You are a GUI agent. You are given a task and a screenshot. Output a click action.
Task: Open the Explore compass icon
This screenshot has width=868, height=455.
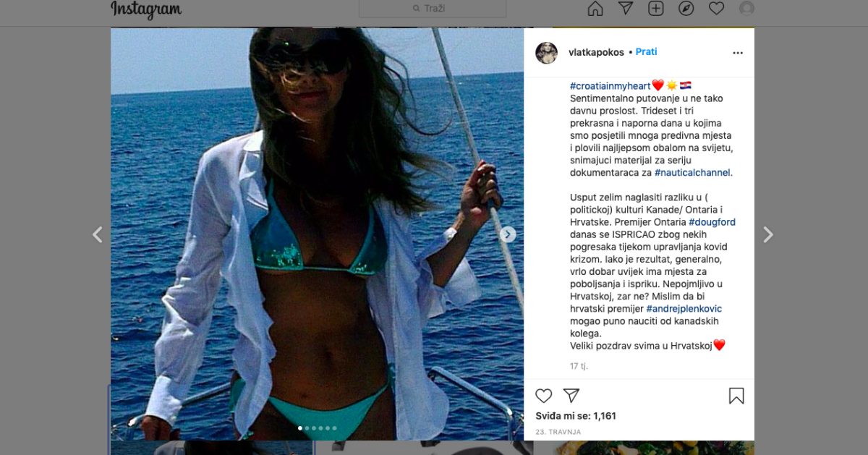(686, 8)
